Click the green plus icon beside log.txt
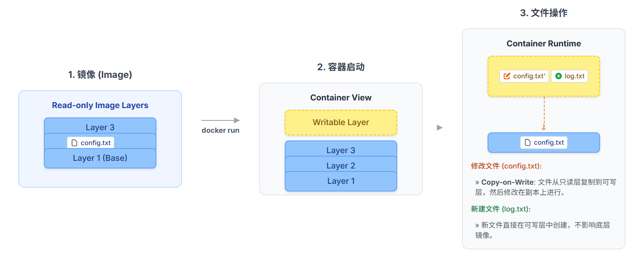This screenshot has width=644, height=260. (558, 76)
